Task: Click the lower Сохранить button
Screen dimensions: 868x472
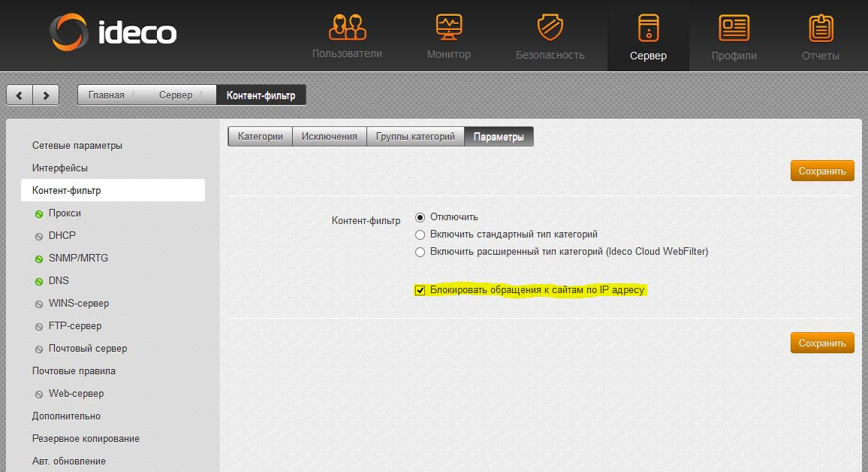Action: [x=822, y=343]
